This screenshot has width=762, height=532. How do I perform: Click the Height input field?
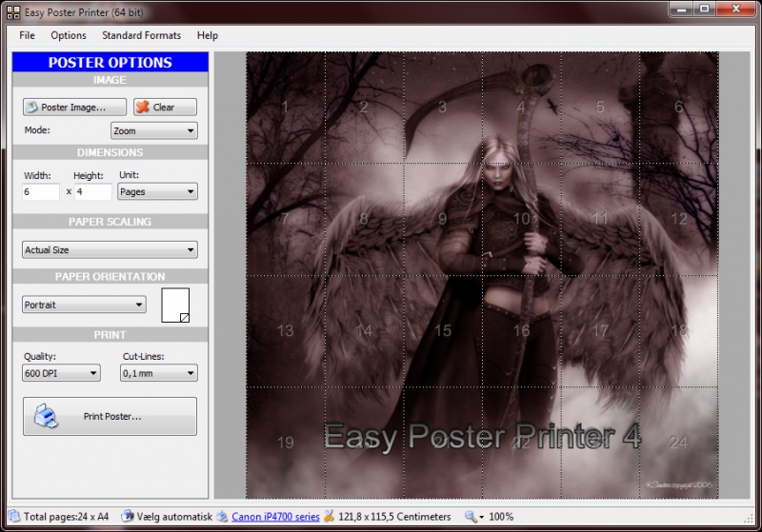[x=93, y=191]
